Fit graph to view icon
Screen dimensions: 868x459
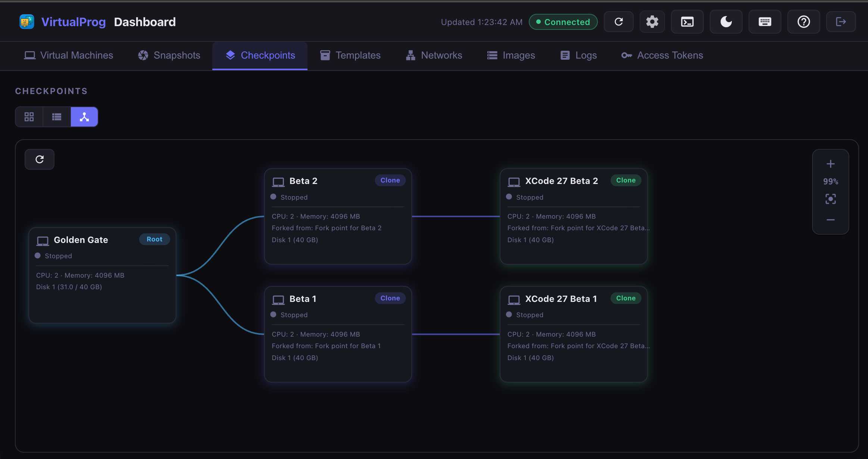pos(831,199)
